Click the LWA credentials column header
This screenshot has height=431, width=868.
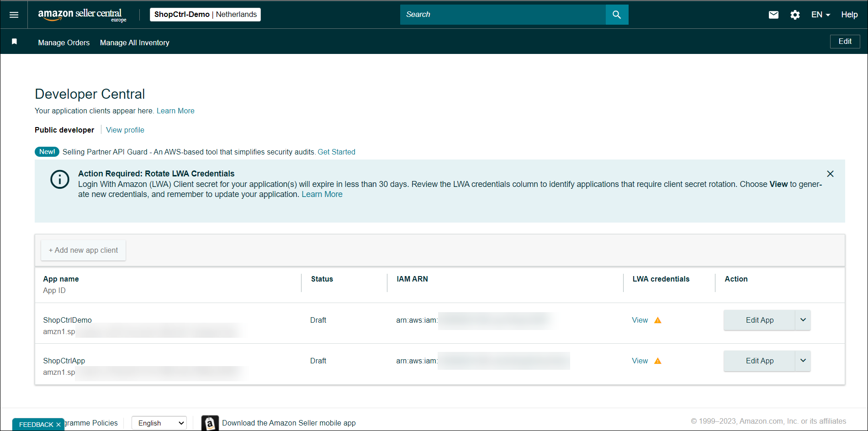661,279
